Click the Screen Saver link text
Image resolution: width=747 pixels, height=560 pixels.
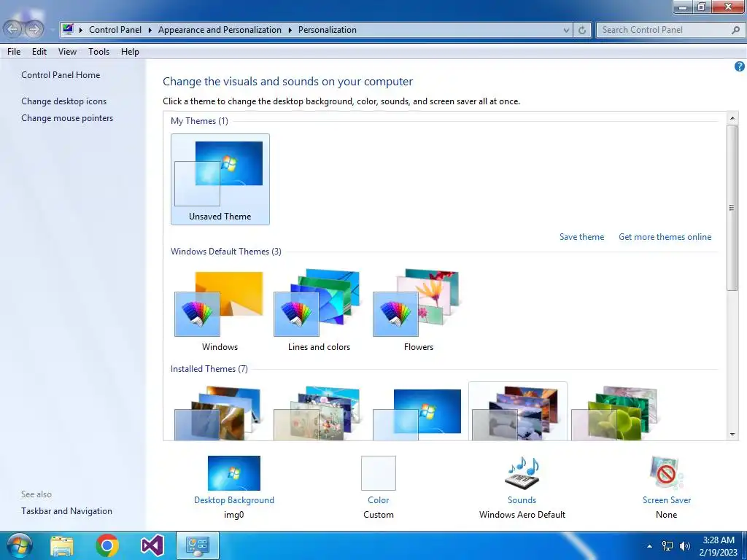(667, 500)
